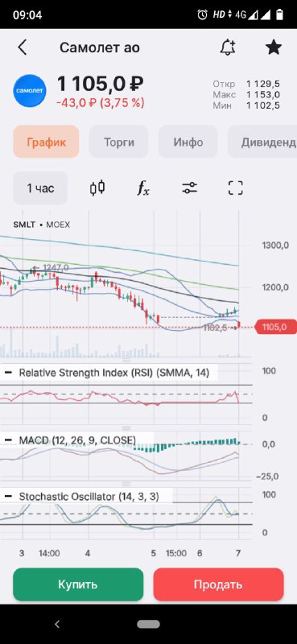297x644 pixels.
Task: Open the Дивиденды tab
Action: coord(262,142)
